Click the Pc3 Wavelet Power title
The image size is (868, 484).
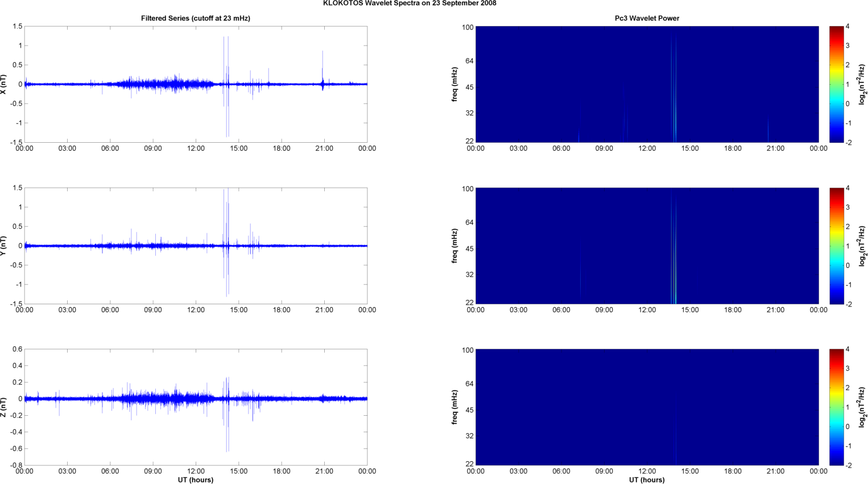pos(647,18)
